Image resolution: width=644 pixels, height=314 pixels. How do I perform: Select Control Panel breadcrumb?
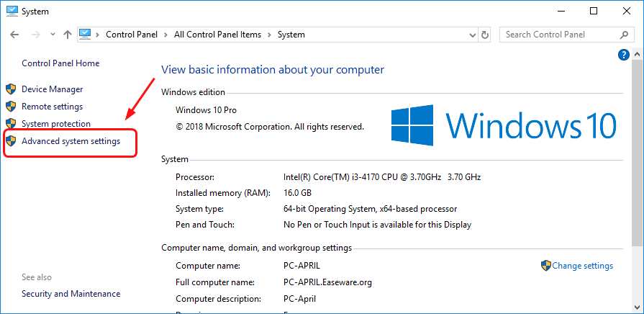[132, 35]
